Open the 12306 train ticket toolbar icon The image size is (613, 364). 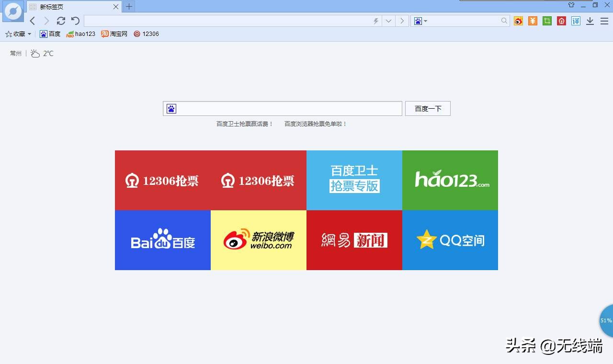click(561, 21)
